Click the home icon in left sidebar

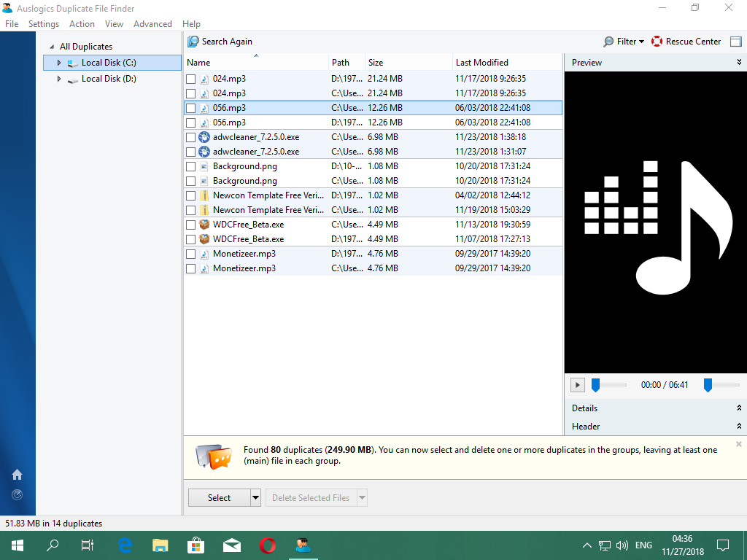18,475
